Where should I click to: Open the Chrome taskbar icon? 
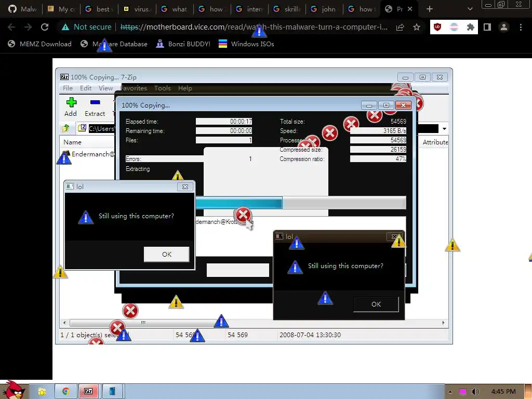(x=65, y=392)
